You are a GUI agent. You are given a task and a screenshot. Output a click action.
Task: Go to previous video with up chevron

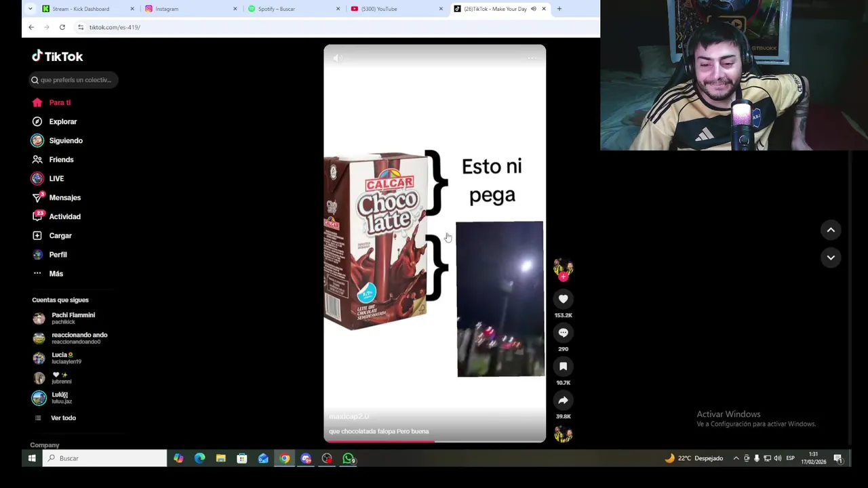point(831,230)
